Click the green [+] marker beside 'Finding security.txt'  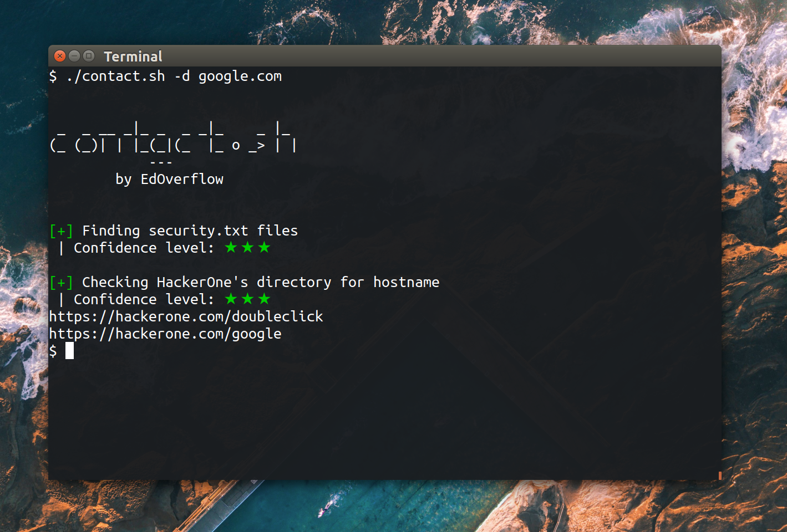(61, 231)
